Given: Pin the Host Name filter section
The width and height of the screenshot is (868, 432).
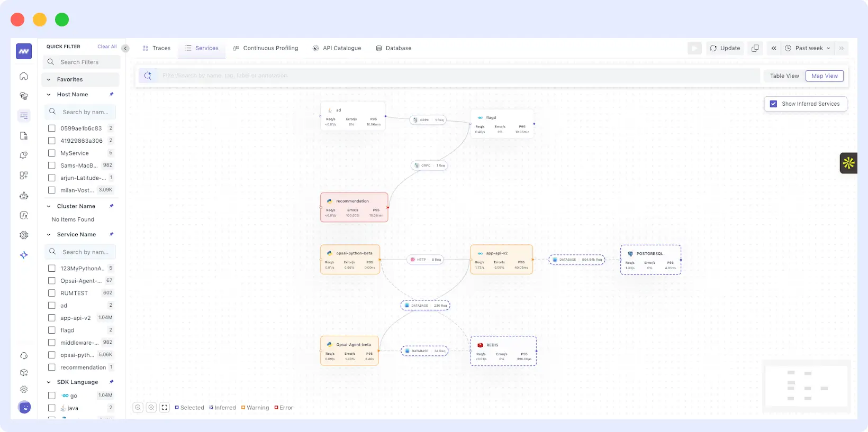Looking at the screenshot, I should [x=111, y=95].
